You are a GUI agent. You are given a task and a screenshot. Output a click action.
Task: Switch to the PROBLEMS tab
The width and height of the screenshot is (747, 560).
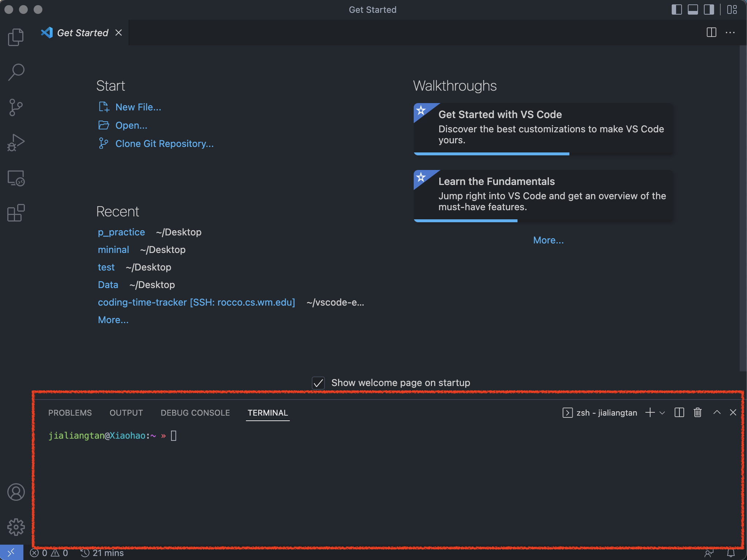pyautogui.click(x=70, y=413)
